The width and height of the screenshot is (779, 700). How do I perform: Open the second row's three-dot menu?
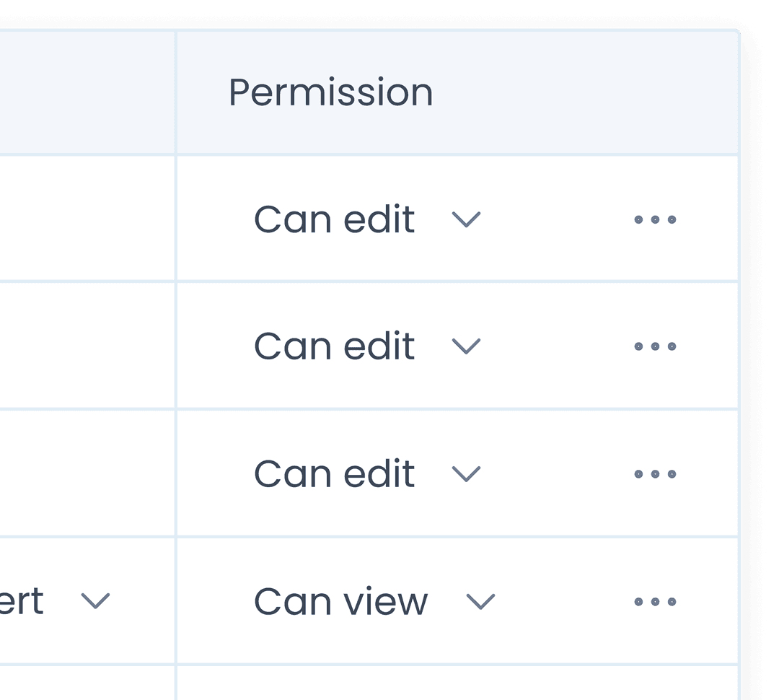655,346
